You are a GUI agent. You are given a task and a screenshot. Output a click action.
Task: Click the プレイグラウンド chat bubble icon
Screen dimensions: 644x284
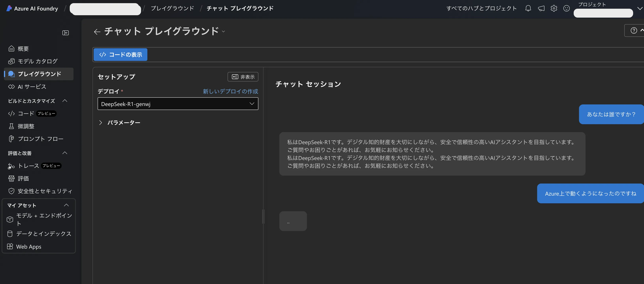tap(11, 74)
